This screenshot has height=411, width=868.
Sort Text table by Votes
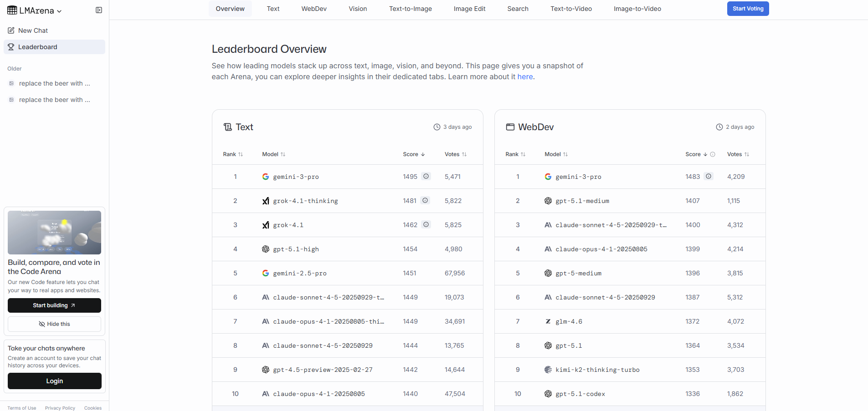pyautogui.click(x=456, y=154)
